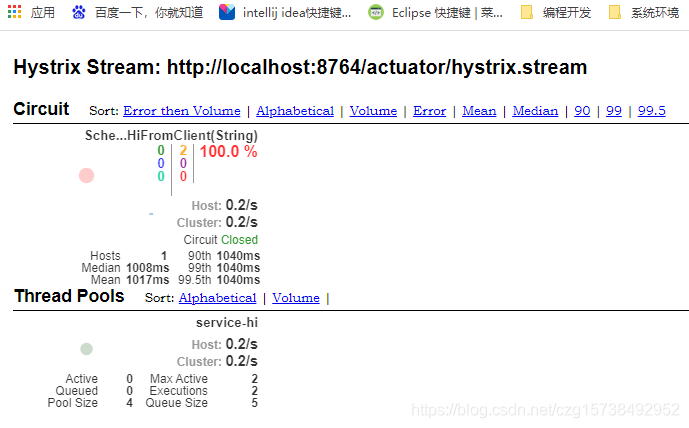Click the 100.0 % error percentage

pos(228,152)
